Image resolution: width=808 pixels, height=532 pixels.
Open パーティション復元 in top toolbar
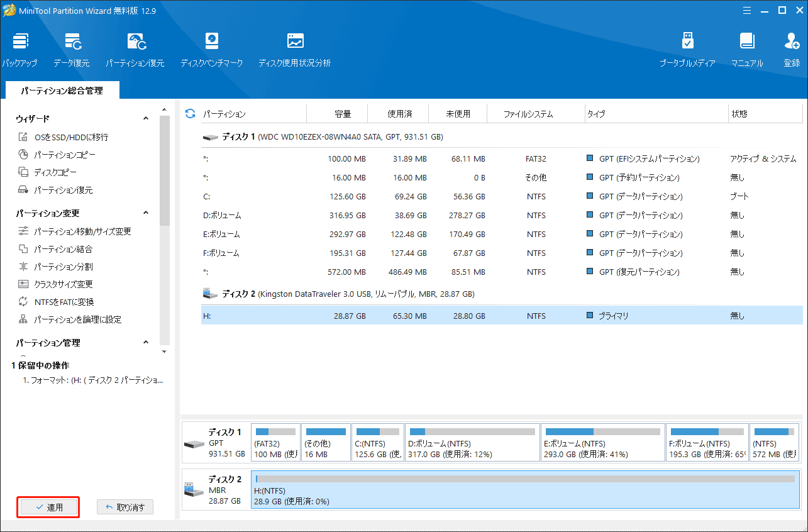(135, 50)
